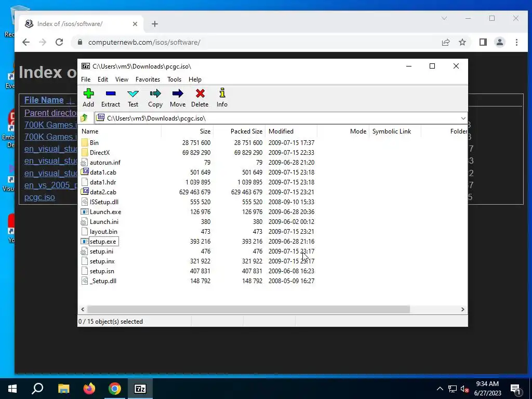Sort by Modified column header
This screenshot has height=399, width=532.
click(291, 131)
